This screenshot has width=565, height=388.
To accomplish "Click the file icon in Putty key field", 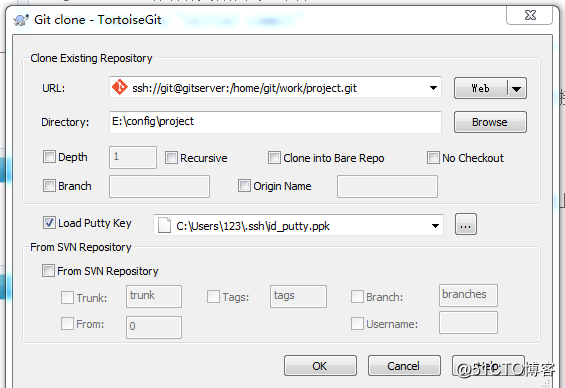I will pyautogui.click(x=164, y=226).
